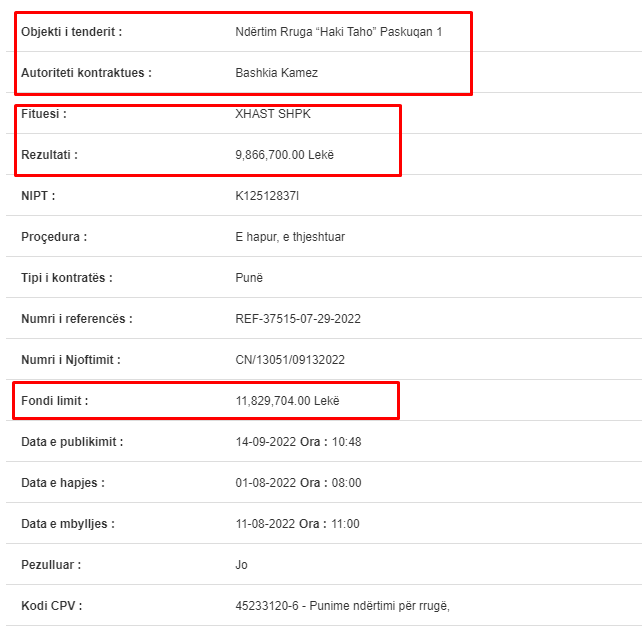Select the result amount 9,866,700.00 Lekë
Image resolution: width=642 pixels, height=640 pixels.
[285, 155]
